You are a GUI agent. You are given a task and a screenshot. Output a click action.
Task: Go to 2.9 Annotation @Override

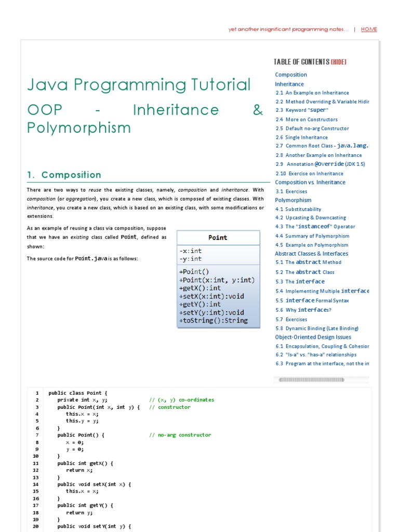(320, 164)
